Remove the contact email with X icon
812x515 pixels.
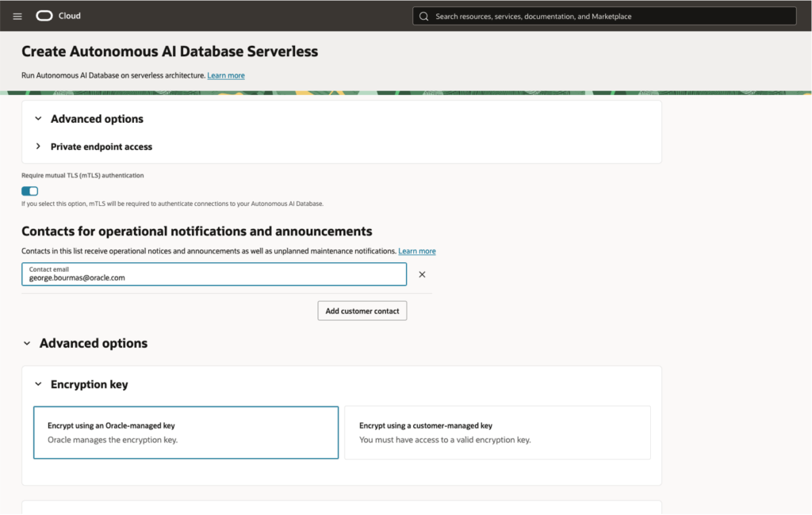[x=422, y=274]
